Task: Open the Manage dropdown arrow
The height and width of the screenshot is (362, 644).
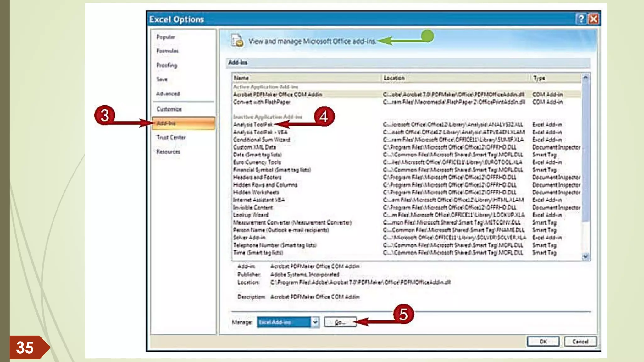Action: click(x=315, y=322)
